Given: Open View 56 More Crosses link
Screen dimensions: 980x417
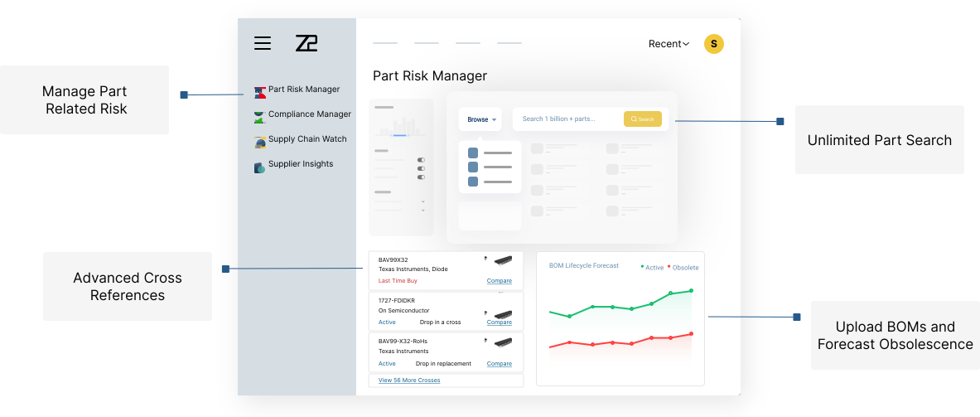Looking at the screenshot, I should click(x=408, y=381).
